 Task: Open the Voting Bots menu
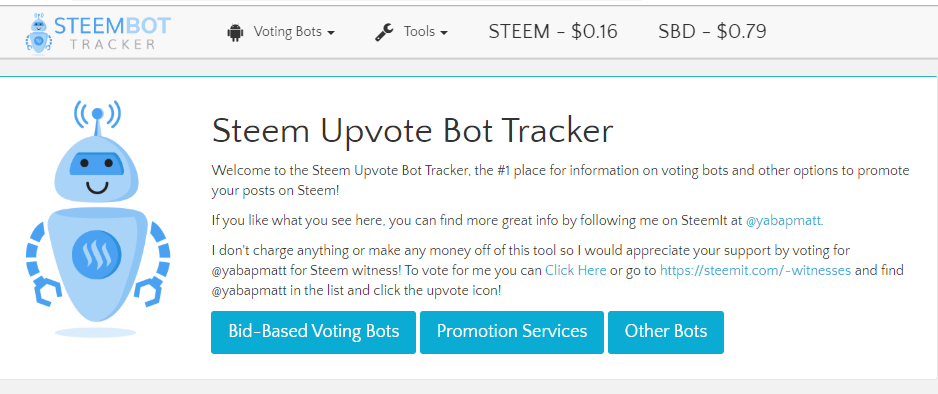click(281, 32)
